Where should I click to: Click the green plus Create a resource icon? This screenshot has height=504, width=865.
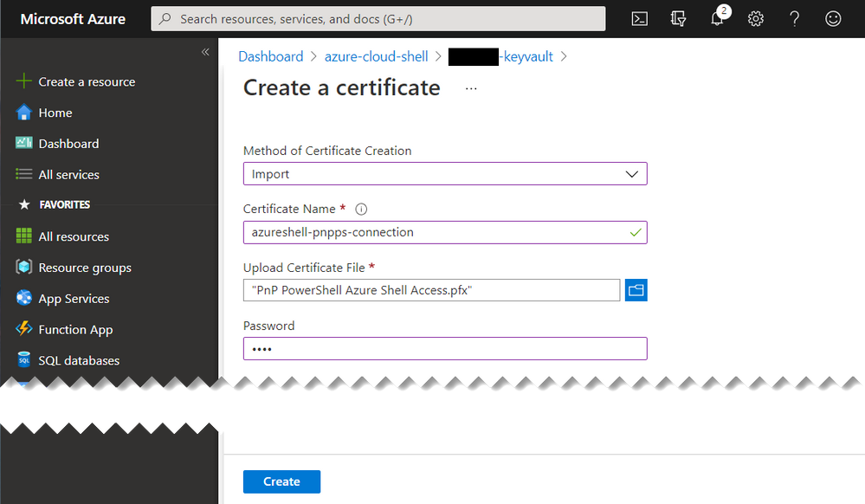point(23,81)
